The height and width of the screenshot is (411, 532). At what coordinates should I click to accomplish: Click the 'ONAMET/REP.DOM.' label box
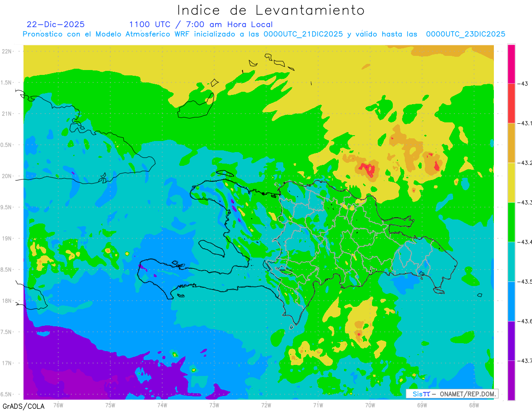click(x=452, y=394)
